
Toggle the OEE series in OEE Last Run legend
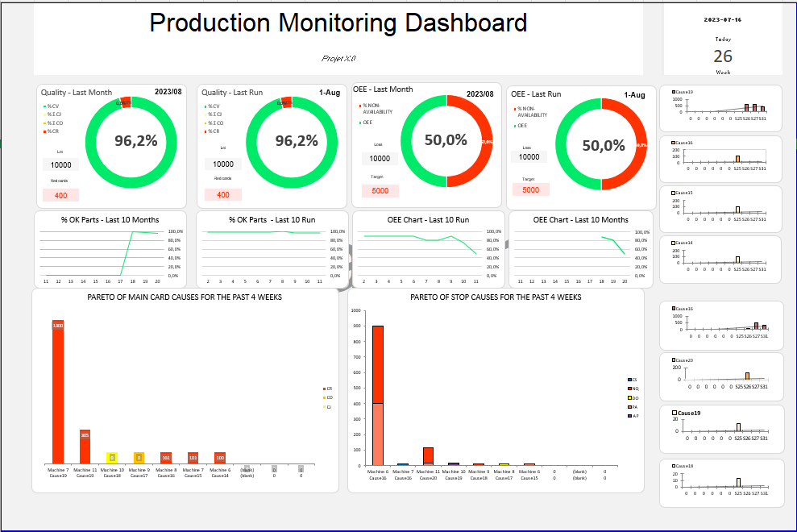click(515, 126)
